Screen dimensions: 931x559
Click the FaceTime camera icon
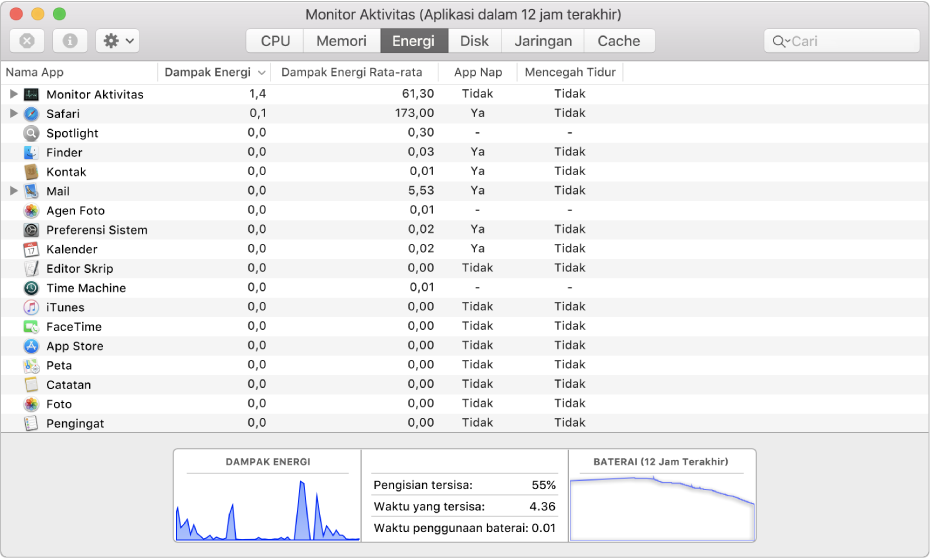coord(31,327)
